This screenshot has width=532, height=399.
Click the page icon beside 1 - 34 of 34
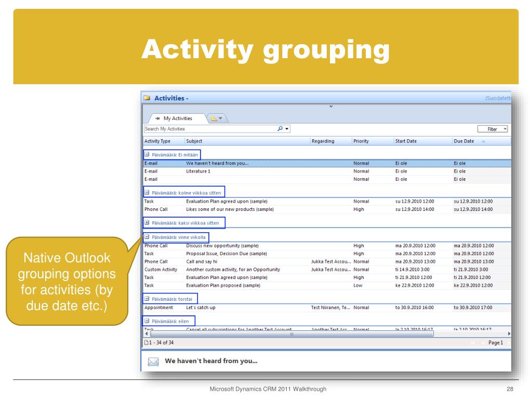coord(146,343)
